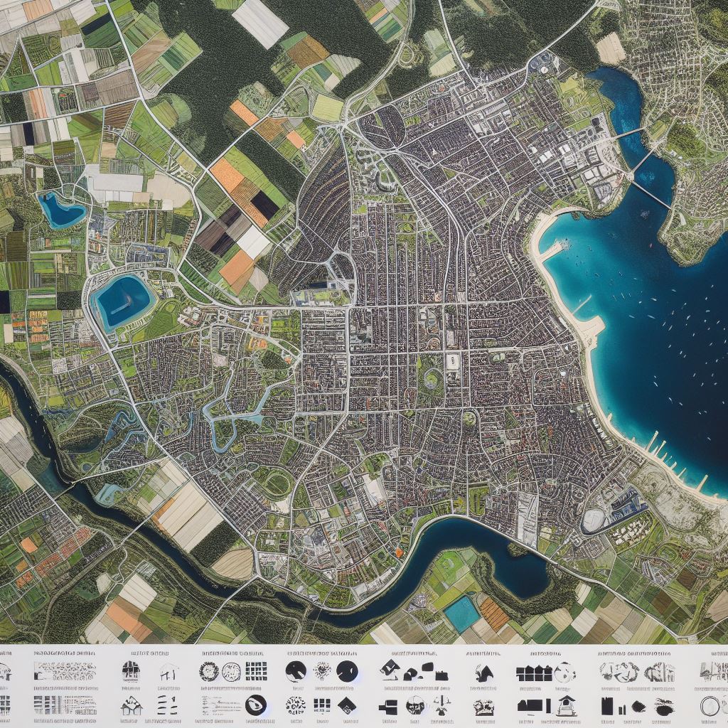Image resolution: width=728 pixels, height=728 pixels.
Task: Click the oval stadium in the city center
Action: pos(451,361)
